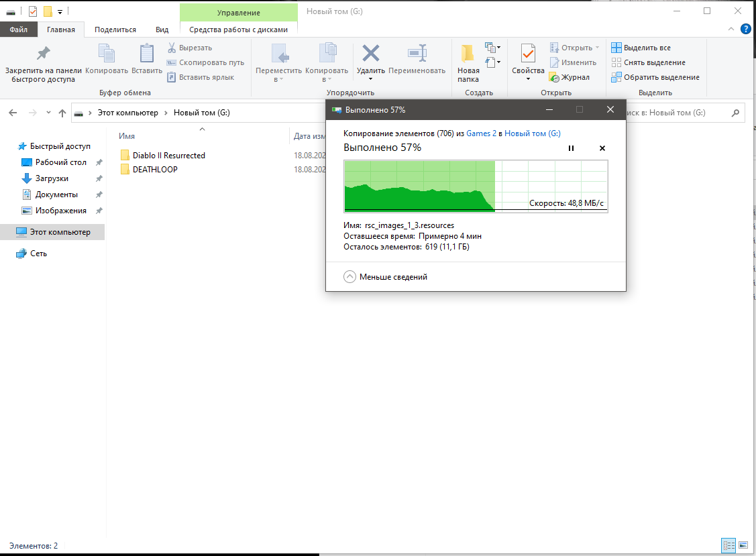This screenshot has width=756, height=556.
Task: Open Рабочий стол in navigation pane
Action: point(61,162)
